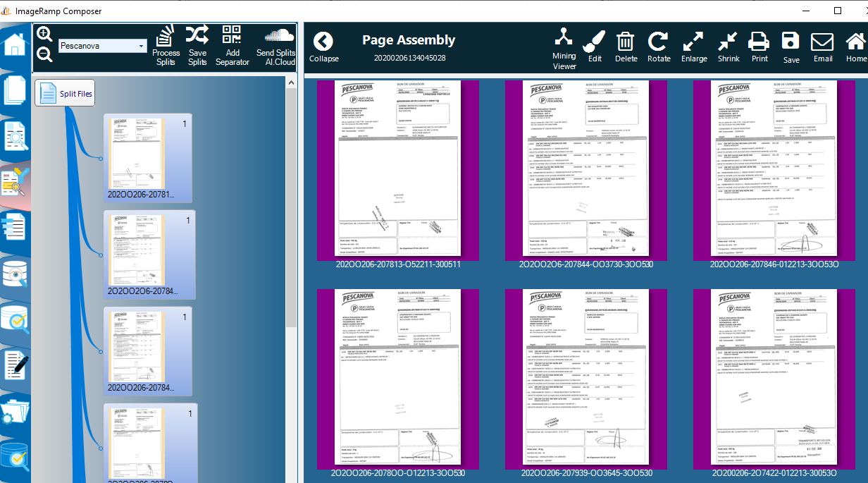Click the batch ID 20200206134045028
The height and width of the screenshot is (483, 868).
coord(409,58)
